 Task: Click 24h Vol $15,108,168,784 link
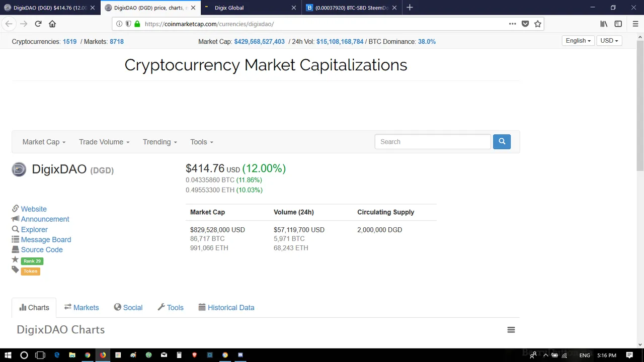[340, 42]
